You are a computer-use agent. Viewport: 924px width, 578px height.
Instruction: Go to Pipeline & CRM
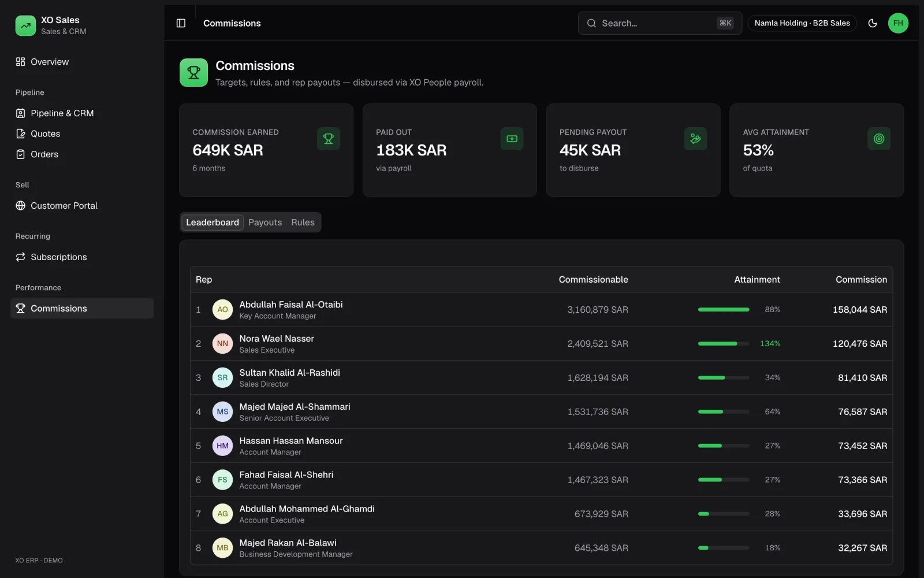[82, 113]
